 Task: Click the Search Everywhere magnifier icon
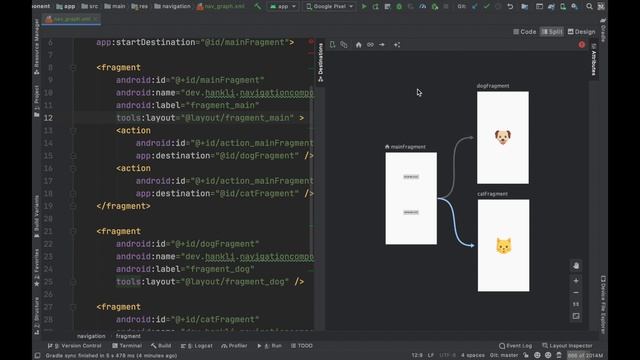click(589, 6)
